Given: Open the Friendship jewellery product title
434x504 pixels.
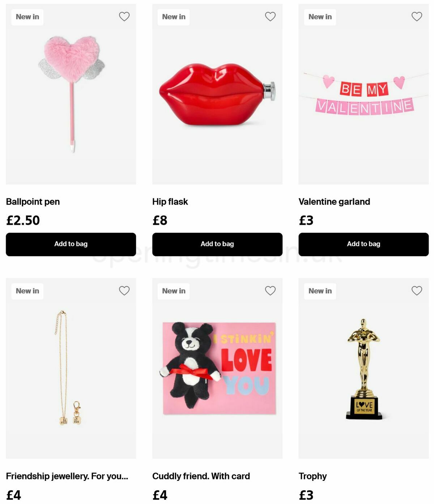Looking at the screenshot, I should click(67, 476).
